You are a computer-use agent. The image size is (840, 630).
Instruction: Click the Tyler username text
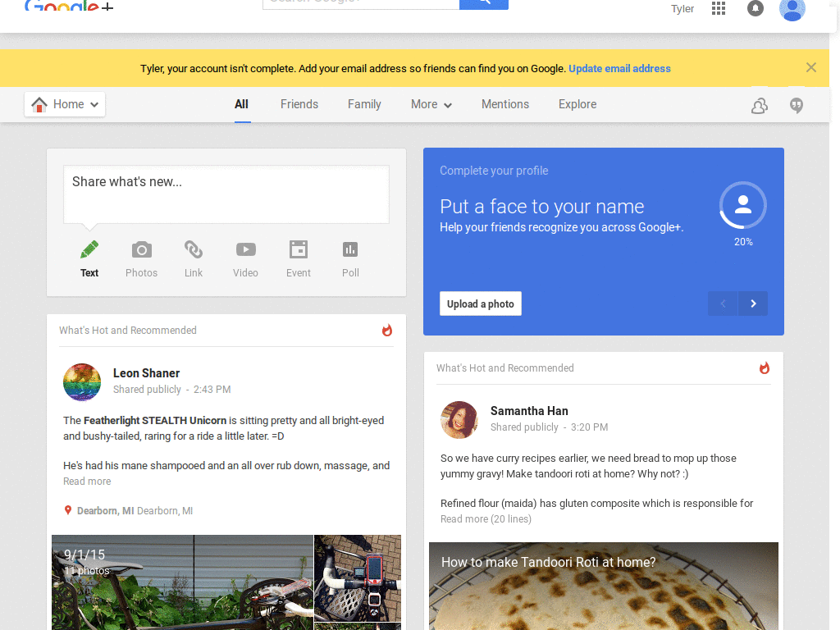[x=682, y=8]
